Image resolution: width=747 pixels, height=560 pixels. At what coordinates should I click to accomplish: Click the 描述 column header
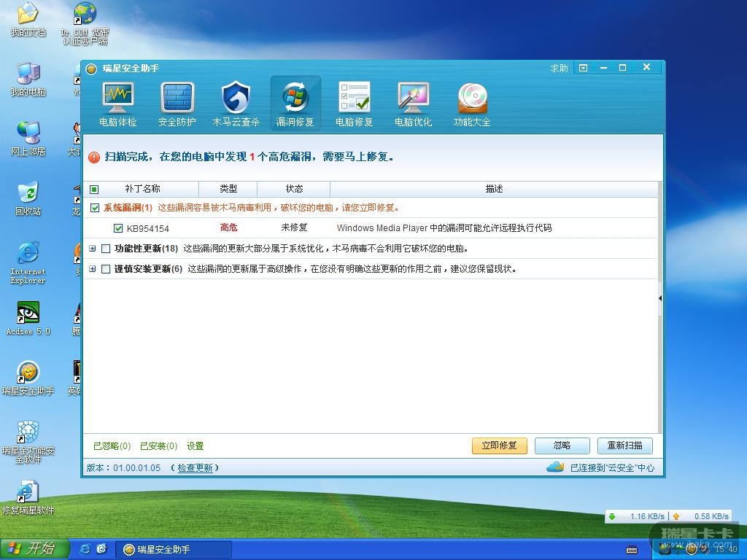(x=494, y=189)
